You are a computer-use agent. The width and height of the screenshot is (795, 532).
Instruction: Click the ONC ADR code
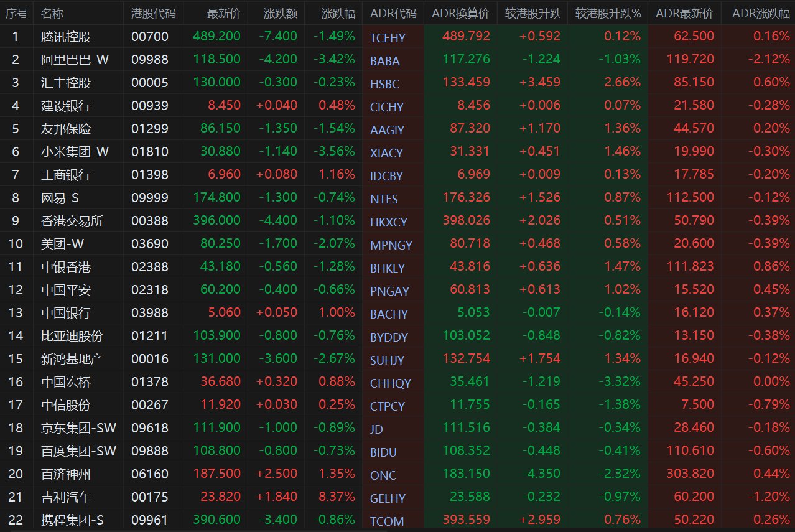383,475
